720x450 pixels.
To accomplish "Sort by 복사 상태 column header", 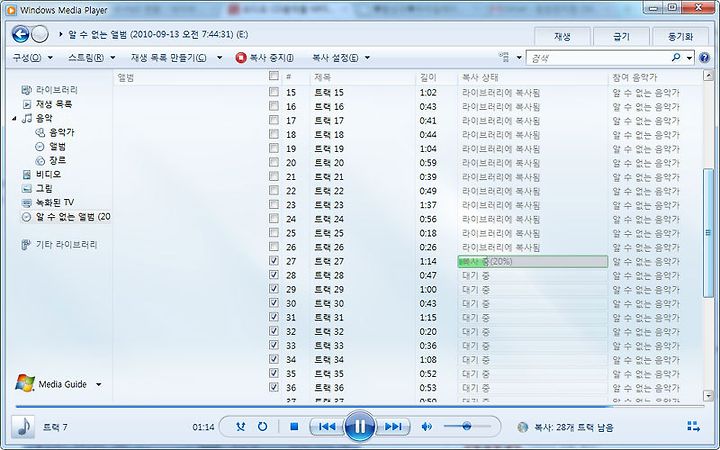I will [533, 77].
